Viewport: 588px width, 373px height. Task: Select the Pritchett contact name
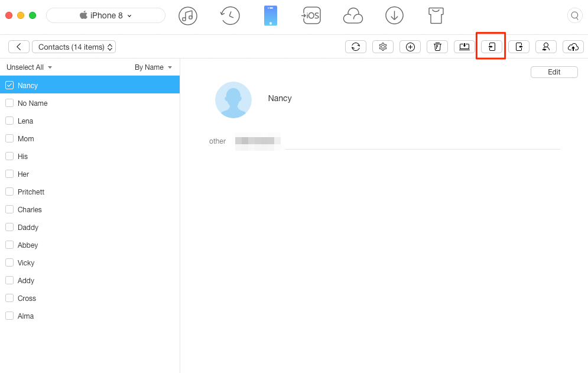click(x=31, y=192)
